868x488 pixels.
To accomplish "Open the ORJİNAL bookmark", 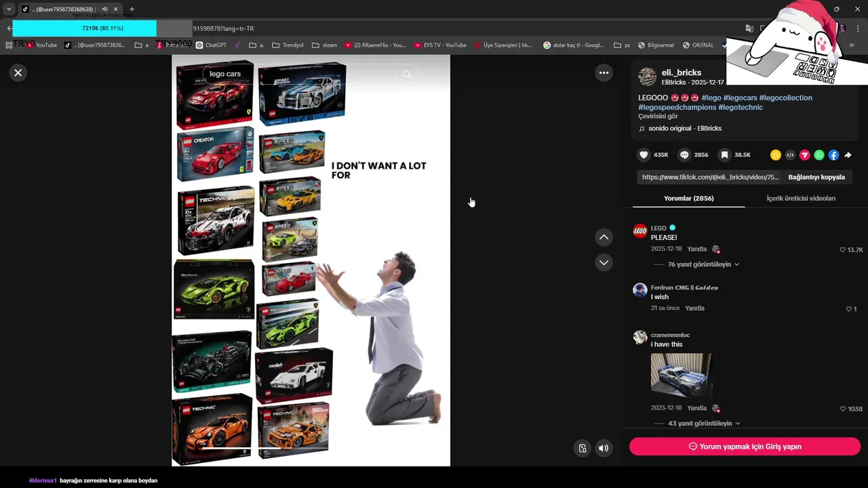I will [698, 45].
